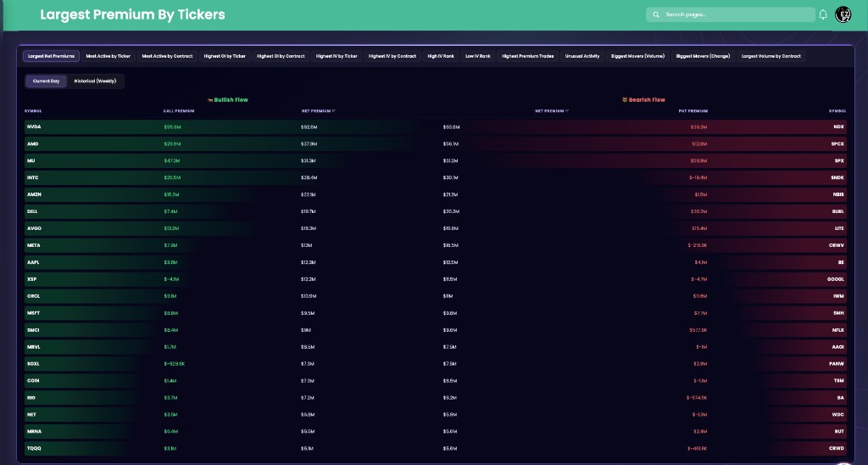Select the CRWD bearish ticker
The image size is (868, 465).
coord(837,448)
